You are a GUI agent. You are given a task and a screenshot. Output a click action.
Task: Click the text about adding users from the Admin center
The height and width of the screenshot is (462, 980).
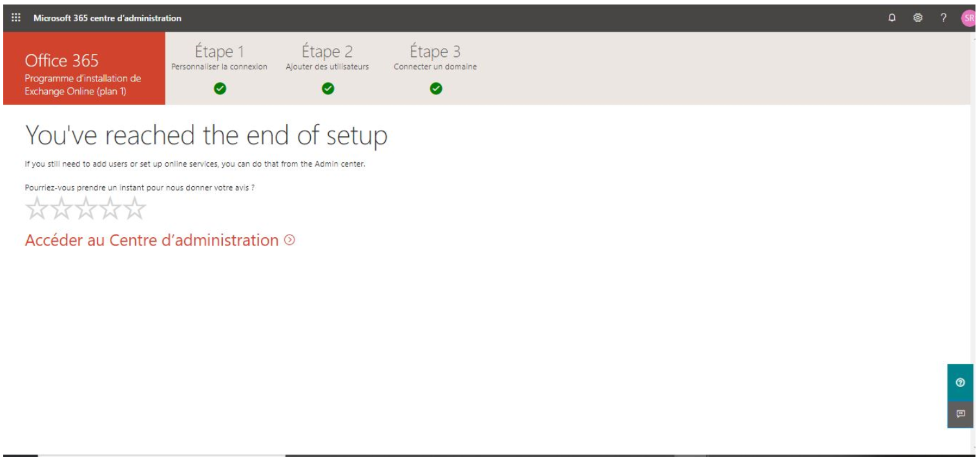pos(195,164)
